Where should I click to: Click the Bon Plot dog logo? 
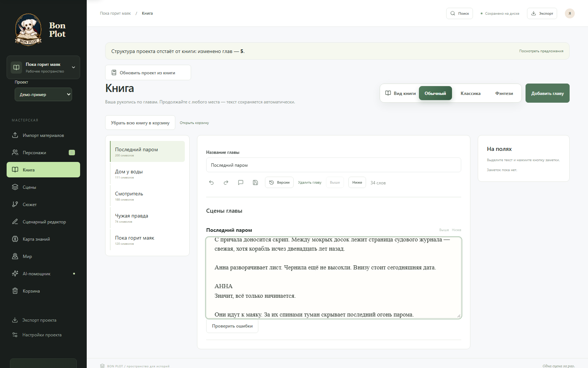(28, 29)
